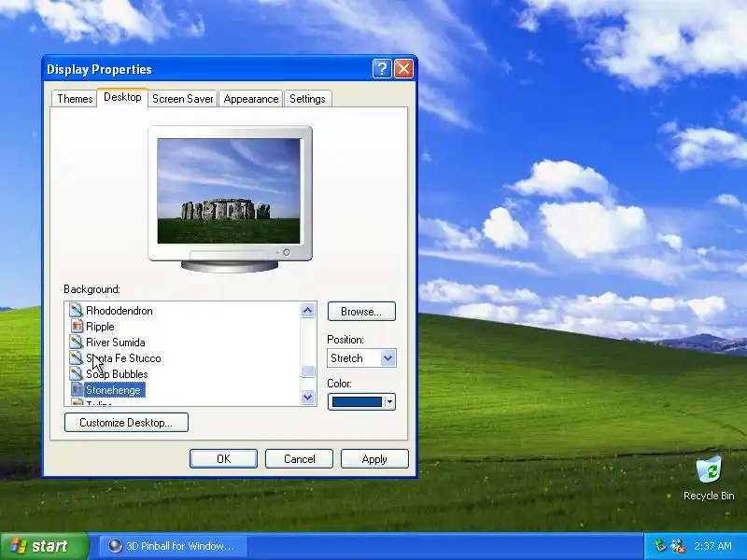Image resolution: width=747 pixels, height=560 pixels.
Task: Open the Start menu
Action: tap(44, 546)
